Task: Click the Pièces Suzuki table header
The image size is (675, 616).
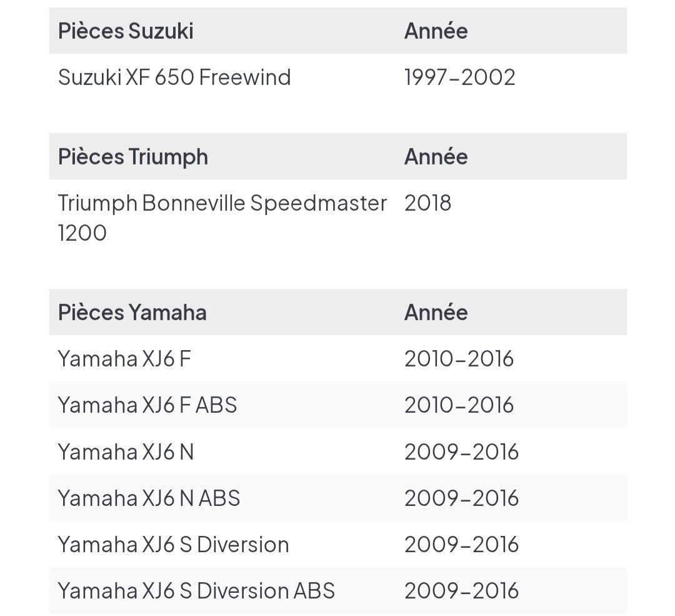Action: pos(126,31)
